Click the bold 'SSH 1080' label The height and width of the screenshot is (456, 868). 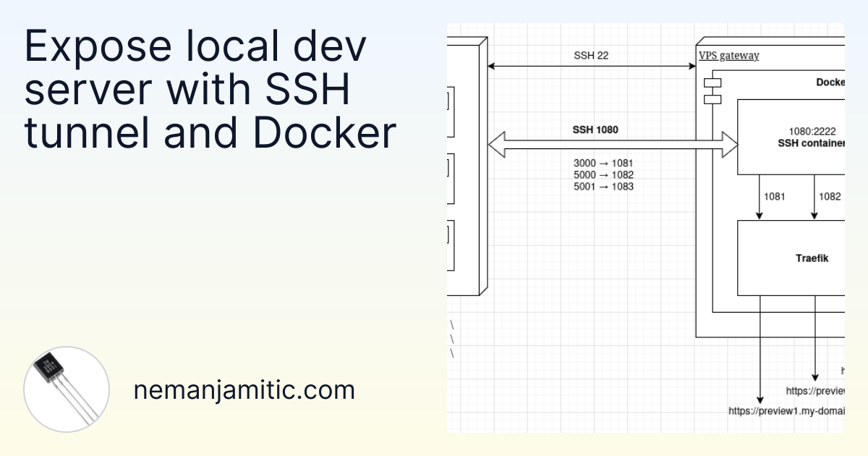(x=596, y=130)
